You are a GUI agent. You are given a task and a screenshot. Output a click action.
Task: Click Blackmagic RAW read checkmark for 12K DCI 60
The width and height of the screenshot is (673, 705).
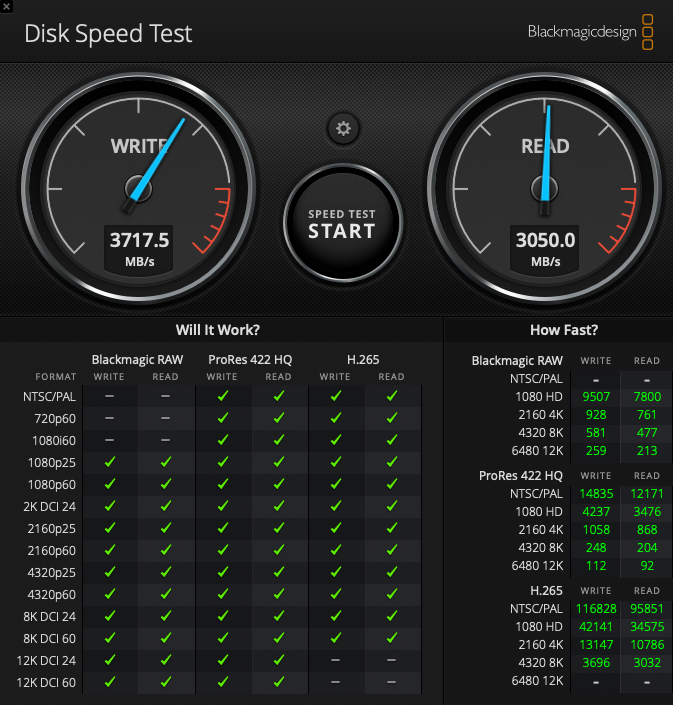[x=166, y=682]
